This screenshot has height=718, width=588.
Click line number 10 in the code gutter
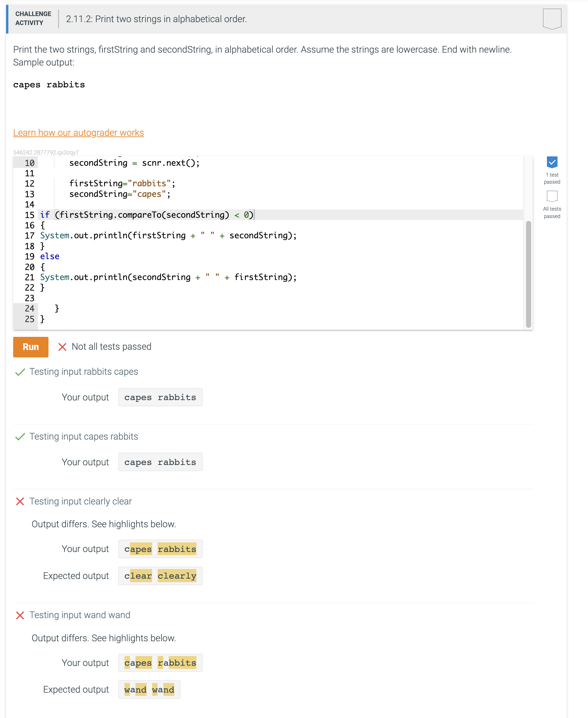(30, 163)
